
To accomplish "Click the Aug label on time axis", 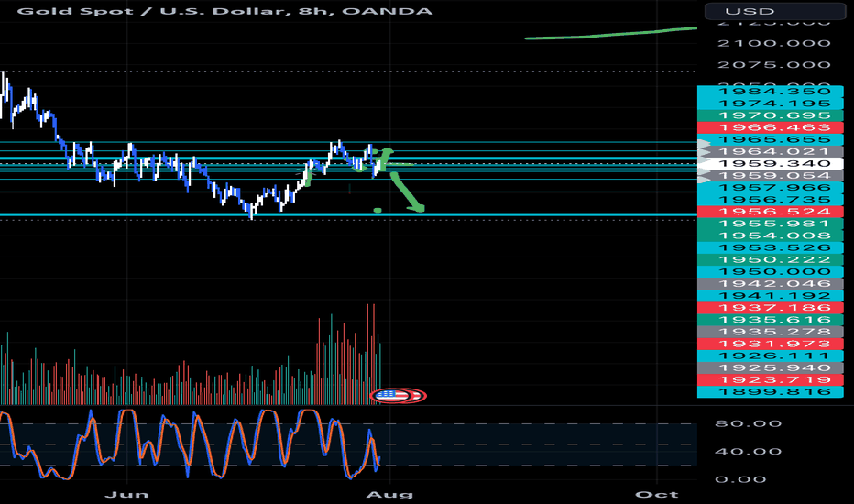I will click(389, 494).
